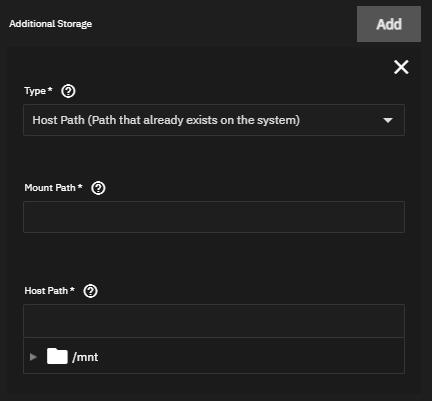Image resolution: width=432 pixels, height=401 pixels.
Task: Show the help tooltip for Mount Path
Action: coord(98,188)
